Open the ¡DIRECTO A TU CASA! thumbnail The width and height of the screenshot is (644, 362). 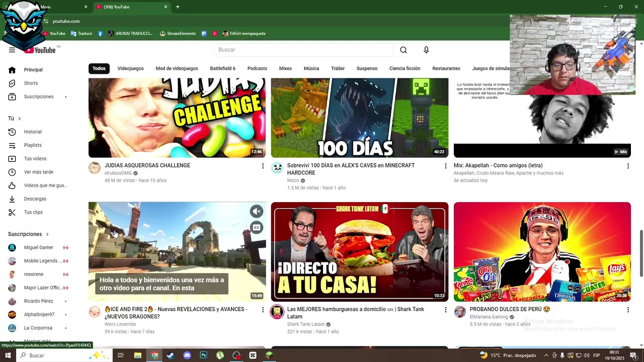pos(360,252)
